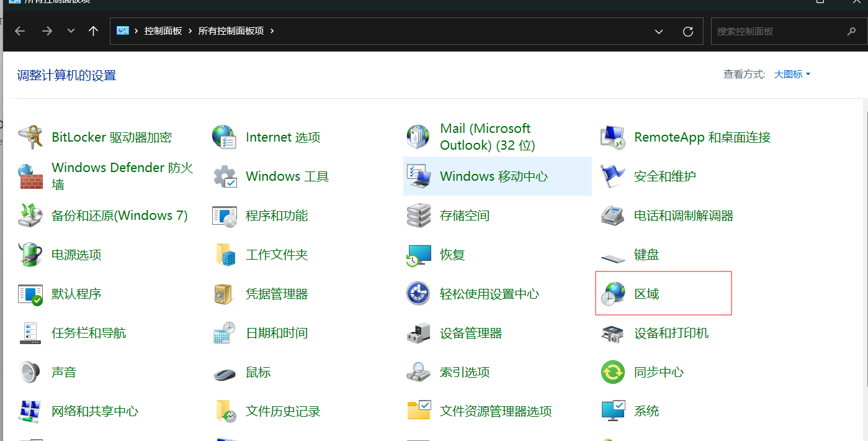Open the 索引选项 magnifier icon
868x441 pixels.
tap(418, 372)
